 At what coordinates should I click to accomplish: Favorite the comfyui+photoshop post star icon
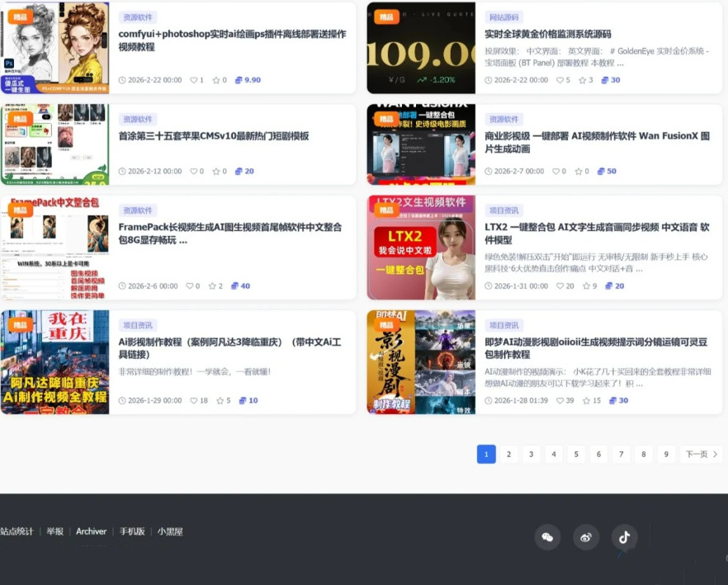(x=216, y=80)
